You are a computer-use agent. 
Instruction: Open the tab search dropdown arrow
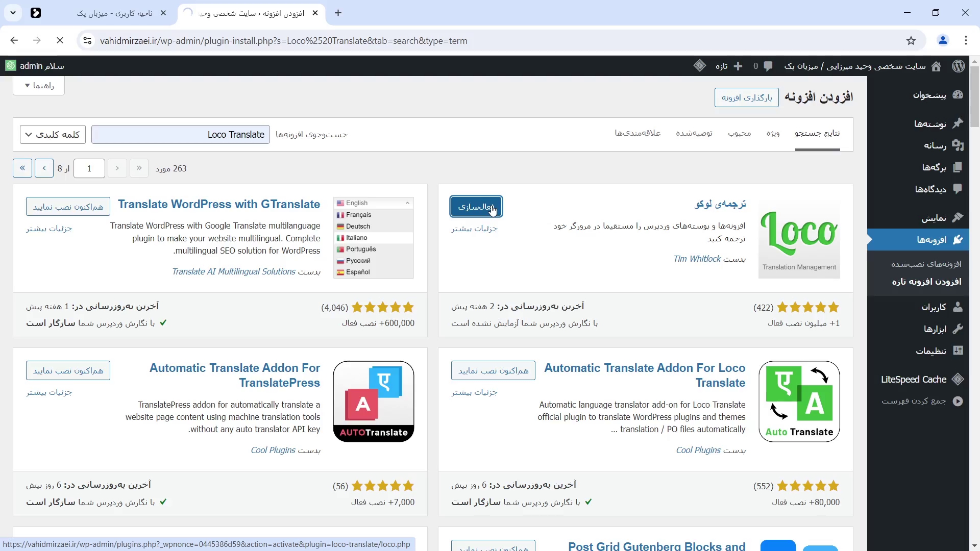(13, 13)
